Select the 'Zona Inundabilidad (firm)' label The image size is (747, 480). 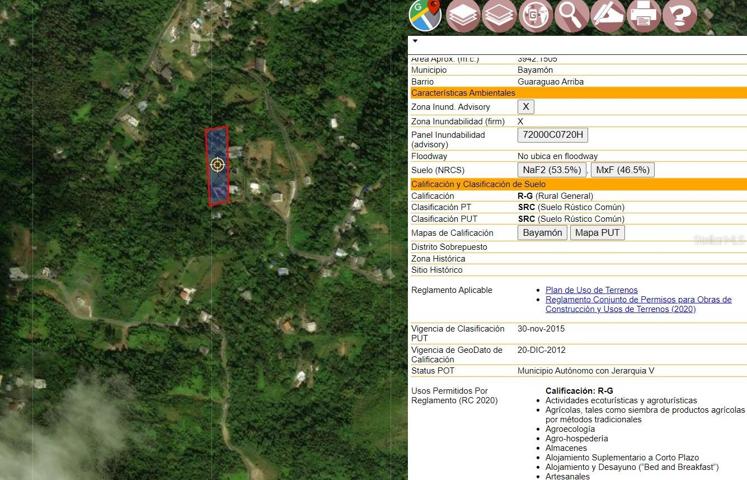click(x=458, y=121)
